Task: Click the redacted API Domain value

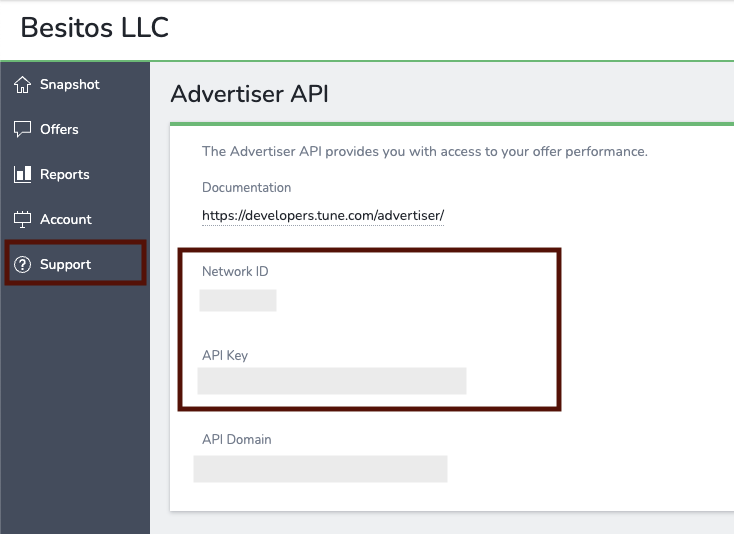Action: [x=320, y=469]
